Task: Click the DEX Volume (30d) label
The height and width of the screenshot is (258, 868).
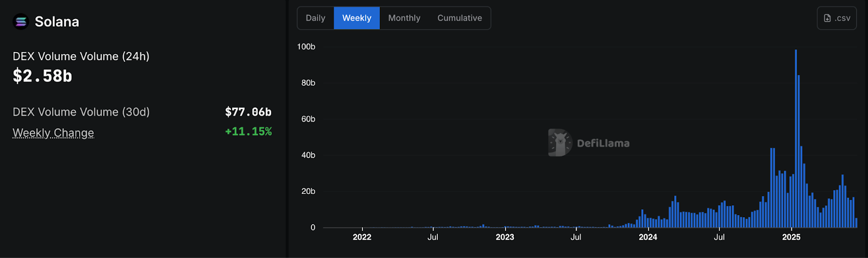Action: pyautogui.click(x=81, y=112)
